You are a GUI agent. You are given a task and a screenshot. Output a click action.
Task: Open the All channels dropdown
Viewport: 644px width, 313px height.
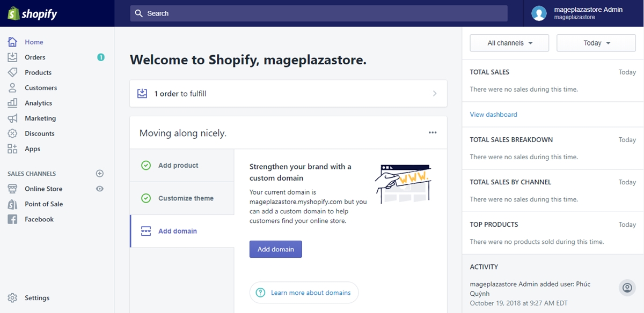(x=509, y=43)
